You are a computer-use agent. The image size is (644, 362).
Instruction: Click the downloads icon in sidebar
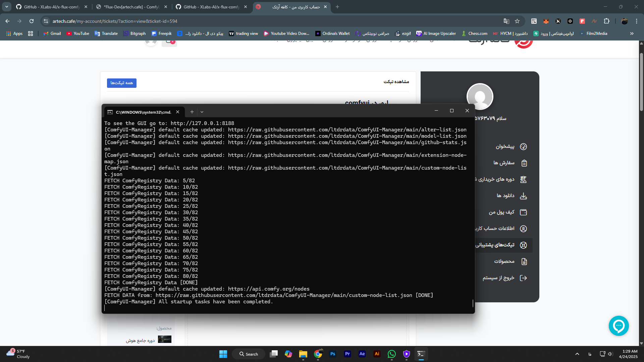pyautogui.click(x=523, y=196)
